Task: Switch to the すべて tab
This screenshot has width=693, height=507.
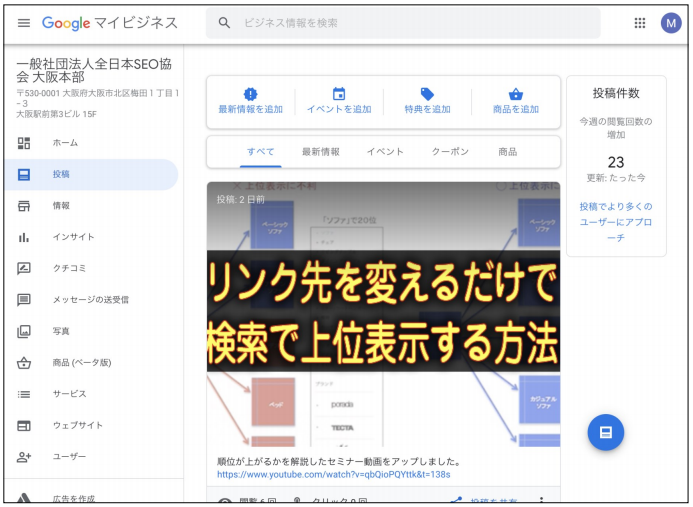Action: (x=260, y=152)
